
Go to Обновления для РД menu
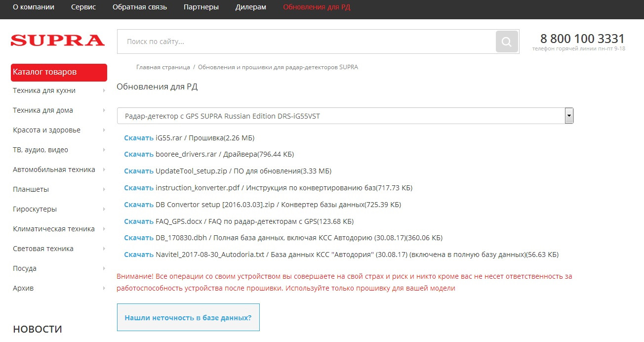(317, 7)
